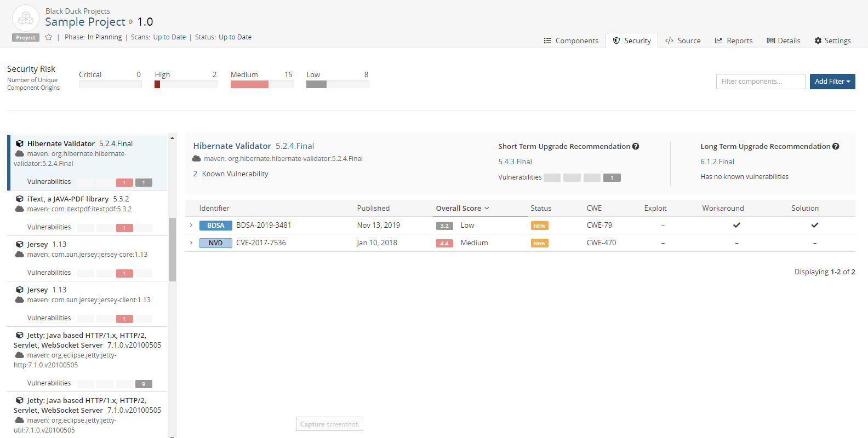Click the Reports chart icon
Screen dimensions: 868x438
click(718, 41)
